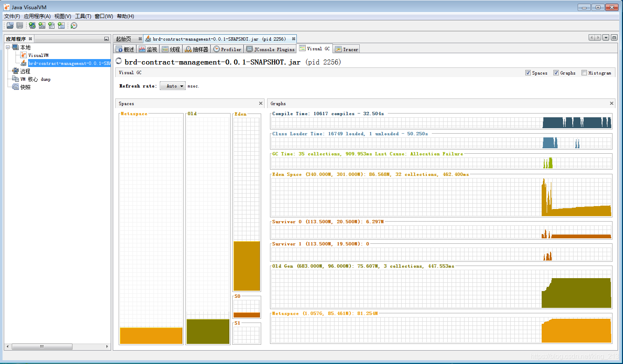This screenshot has height=364, width=623.
Task: Click the Save toolbar icon
Action: coord(20,26)
